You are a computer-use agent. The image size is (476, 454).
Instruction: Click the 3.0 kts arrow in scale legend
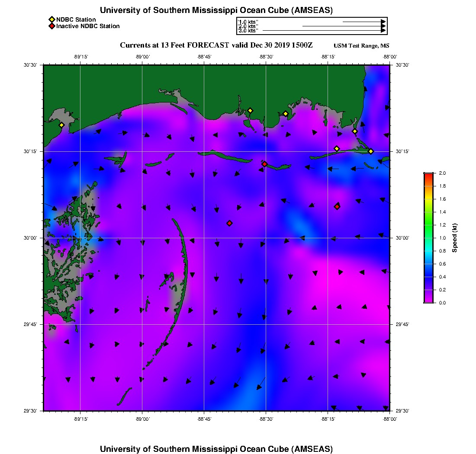pos(324,31)
